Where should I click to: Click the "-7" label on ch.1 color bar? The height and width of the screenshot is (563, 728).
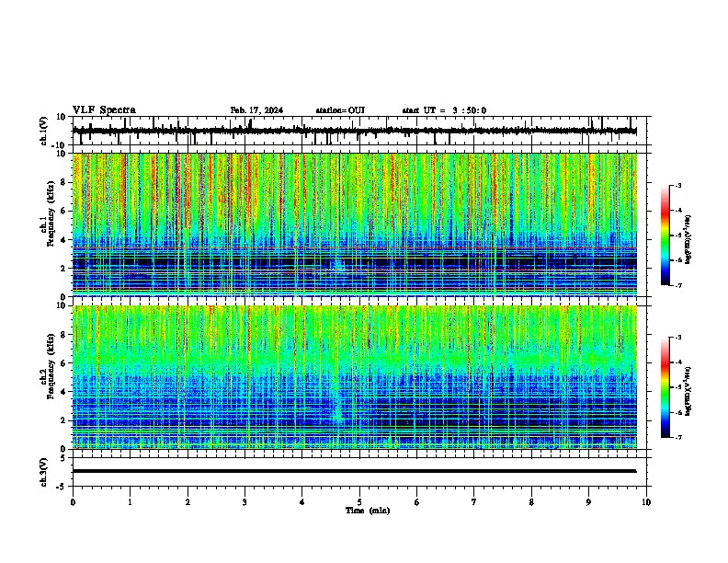[x=677, y=285]
